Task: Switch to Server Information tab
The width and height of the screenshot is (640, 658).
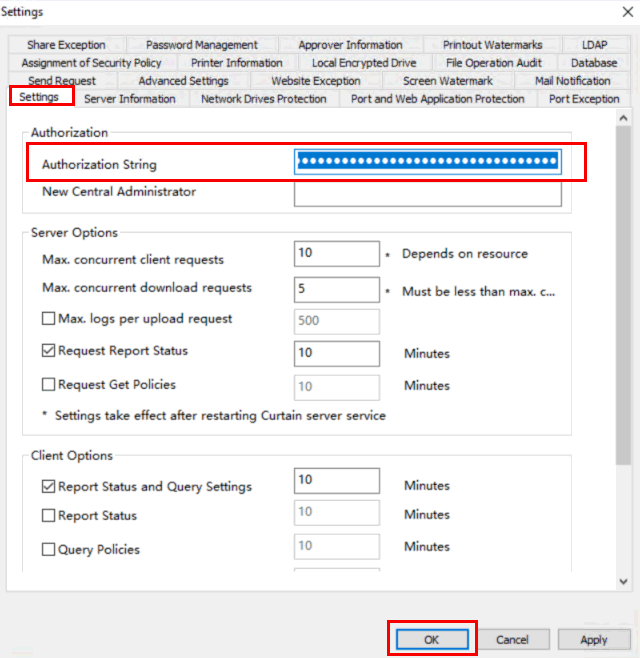Action: click(129, 99)
